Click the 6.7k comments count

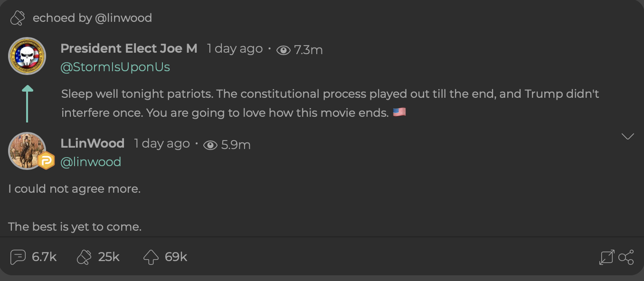click(x=44, y=257)
